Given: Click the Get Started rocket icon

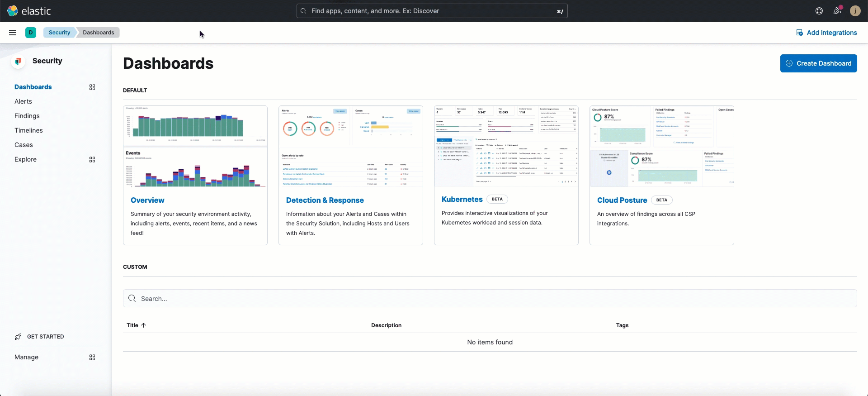Looking at the screenshot, I should pyautogui.click(x=18, y=337).
